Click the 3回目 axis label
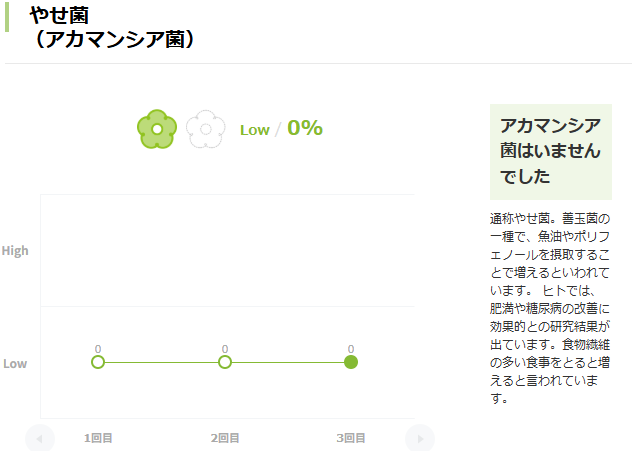This screenshot has width=634, height=451. [x=351, y=438]
